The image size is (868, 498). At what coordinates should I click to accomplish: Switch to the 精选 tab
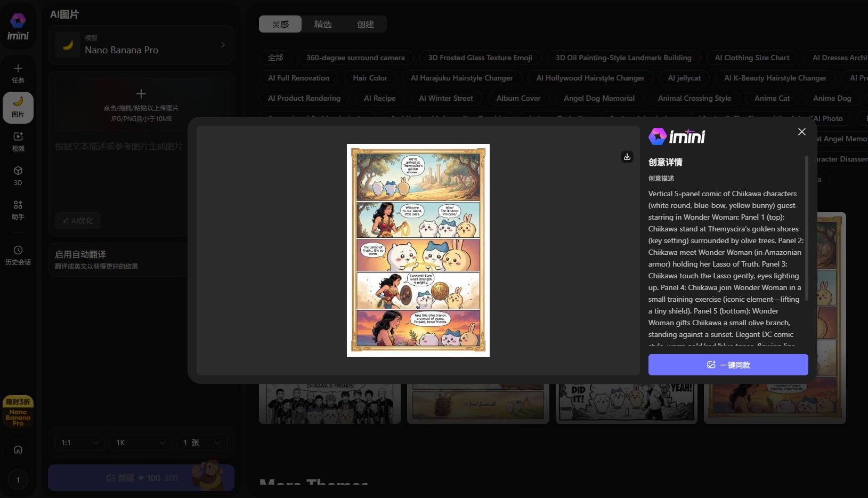(322, 24)
